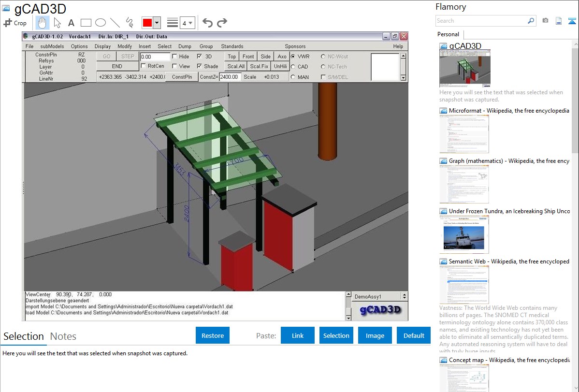Switch to the Notes tab

tap(63, 336)
